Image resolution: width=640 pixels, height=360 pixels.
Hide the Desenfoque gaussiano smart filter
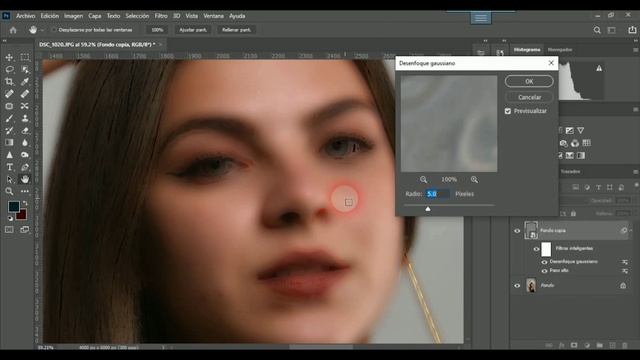544,262
